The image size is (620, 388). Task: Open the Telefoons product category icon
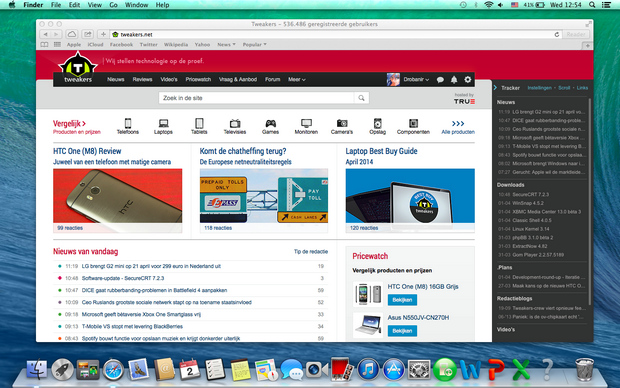[x=128, y=123]
